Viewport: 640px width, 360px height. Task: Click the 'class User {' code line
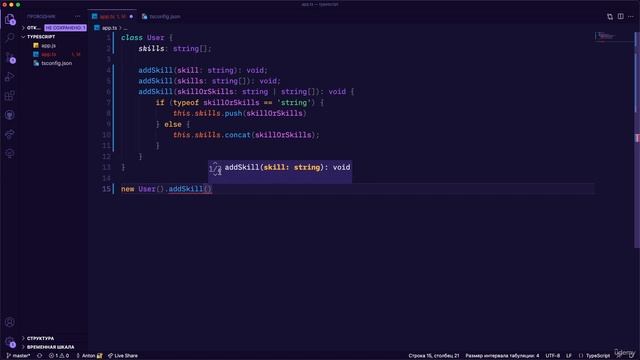point(147,38)
